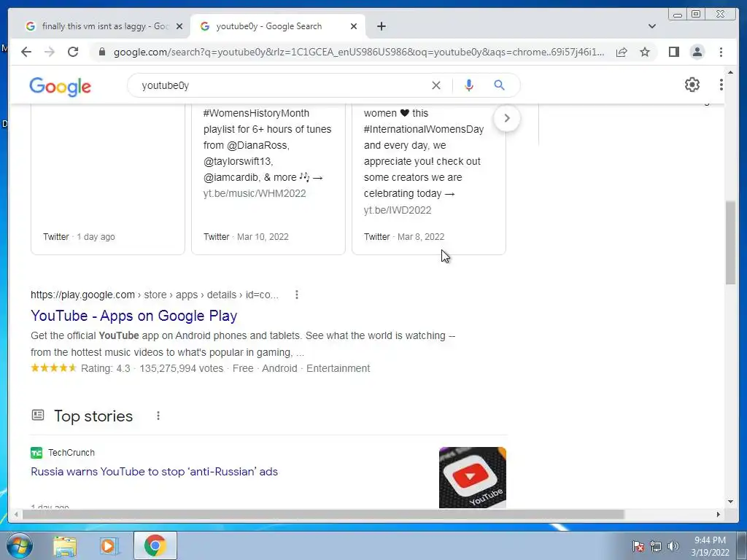747x560 pixels.
Task: Open the yt.be/IWD2022 link
Action: coord(398,210)
